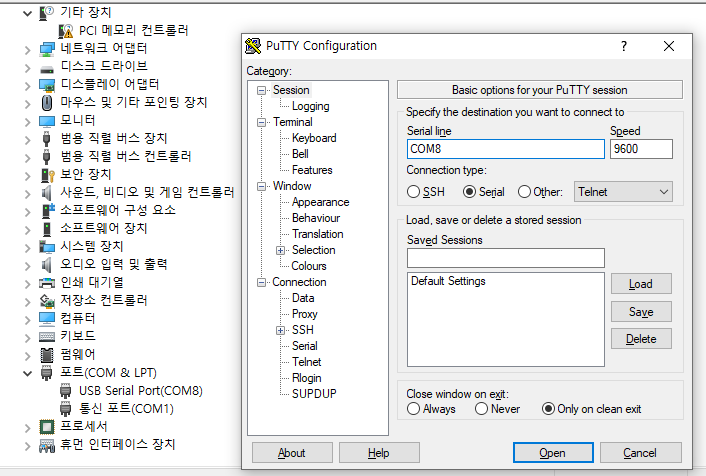706x476 pixels.
Task: Click the 펌웨어 chip icon
Action: (47, 355)
